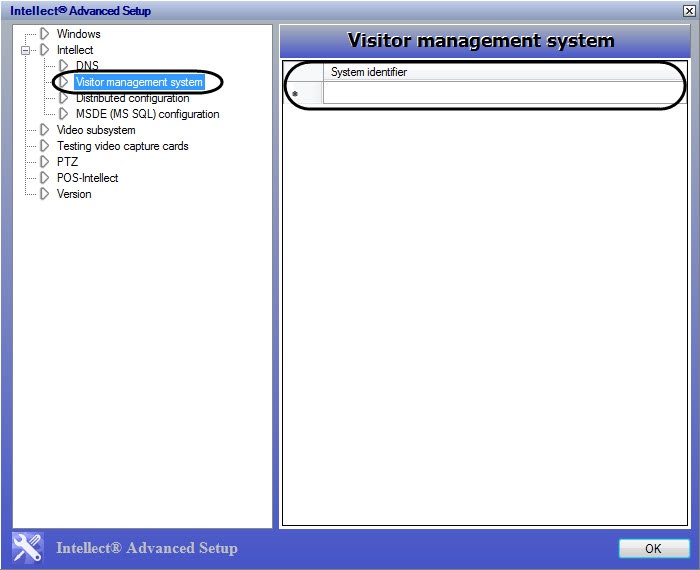Click the triangle icon beside Video subsystem
Viewport: 700px width, 570px height.
tap(44, 130)
